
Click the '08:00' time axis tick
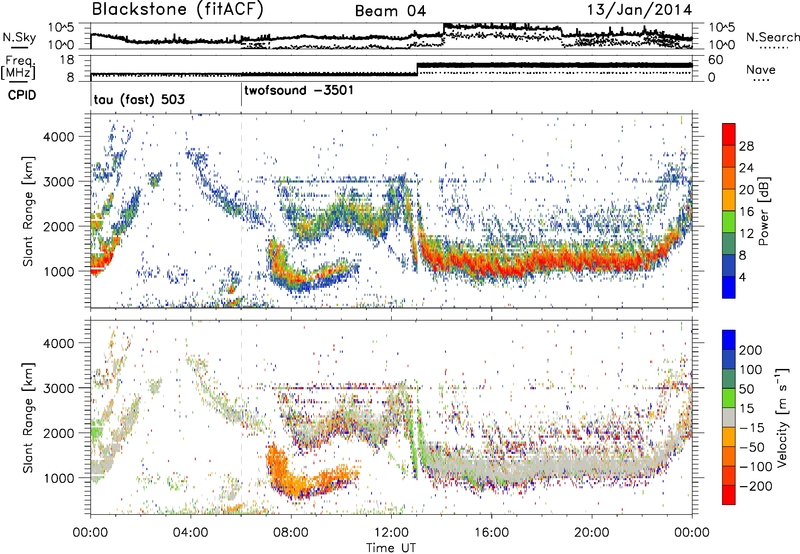pos(291,533)
